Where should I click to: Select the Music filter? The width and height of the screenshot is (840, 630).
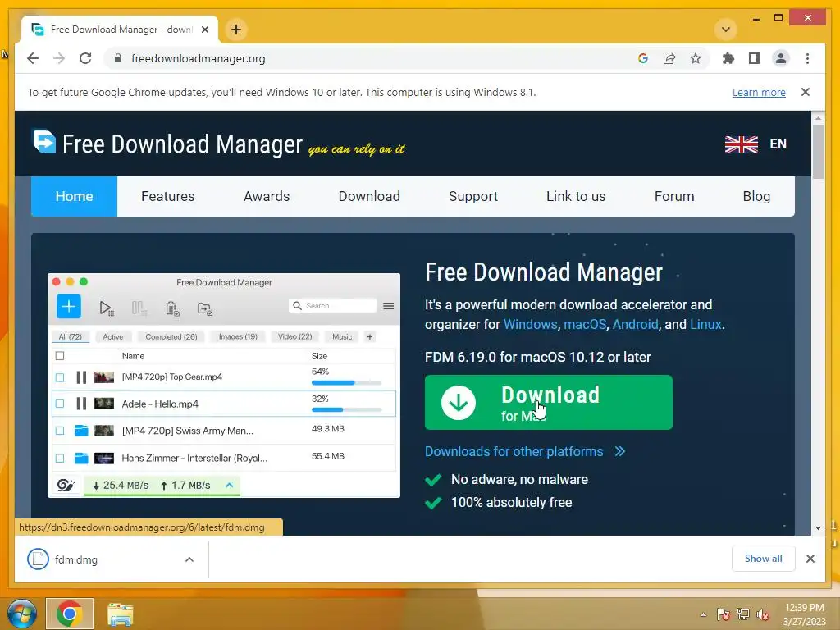click(x=342, y=336)
